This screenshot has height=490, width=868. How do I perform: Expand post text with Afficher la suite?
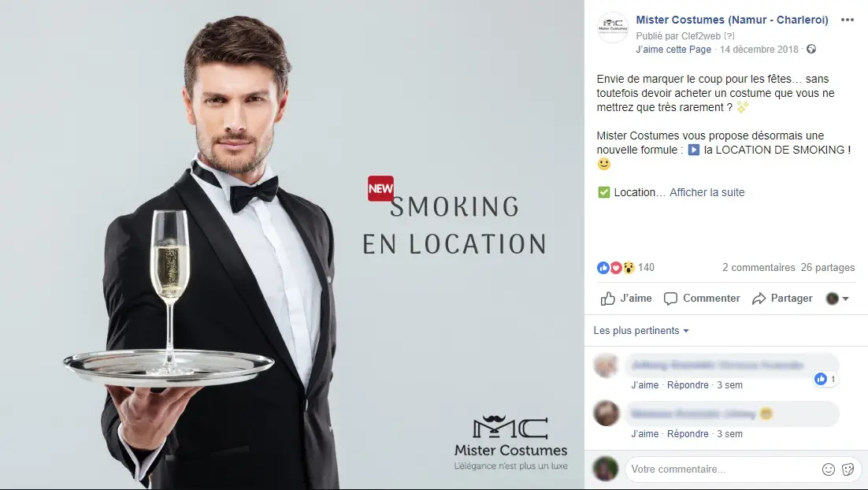point(707,192)
